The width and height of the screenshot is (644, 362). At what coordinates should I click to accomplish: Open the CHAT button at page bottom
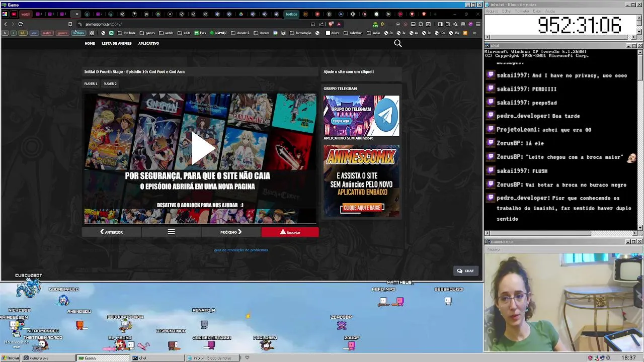click(x=465, y=271)
